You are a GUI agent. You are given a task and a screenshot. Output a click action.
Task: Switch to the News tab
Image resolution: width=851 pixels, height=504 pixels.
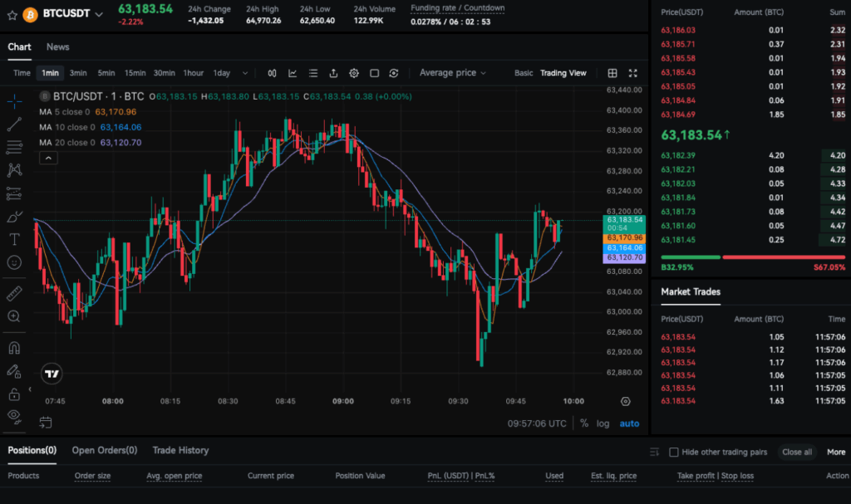57,46
